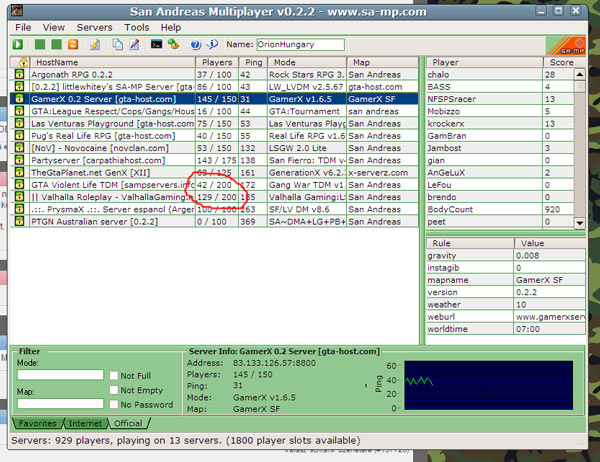
Task: Click the about info icon in toolbar
Action: click(x=212, y=45)
